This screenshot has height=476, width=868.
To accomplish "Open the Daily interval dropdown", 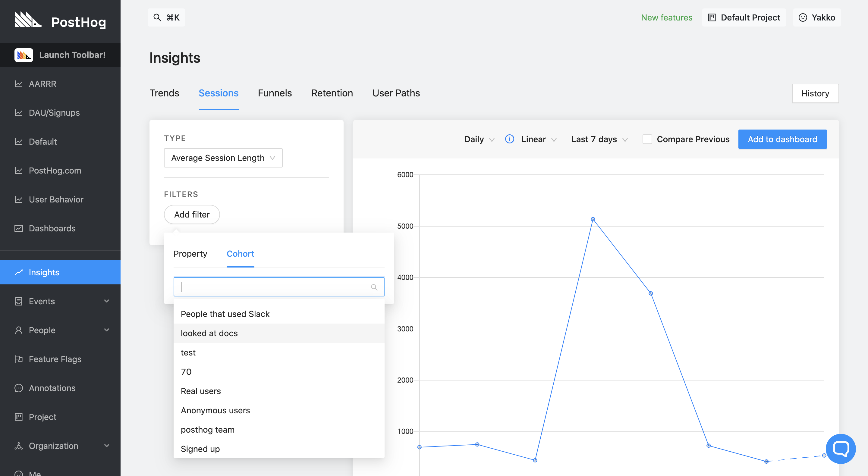I will (479, 139).
